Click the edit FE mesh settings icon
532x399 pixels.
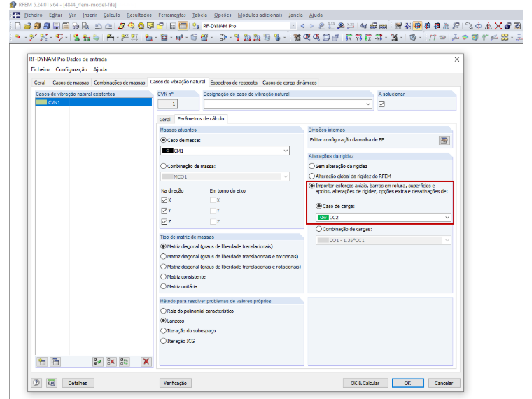click(x=444, y=140)
